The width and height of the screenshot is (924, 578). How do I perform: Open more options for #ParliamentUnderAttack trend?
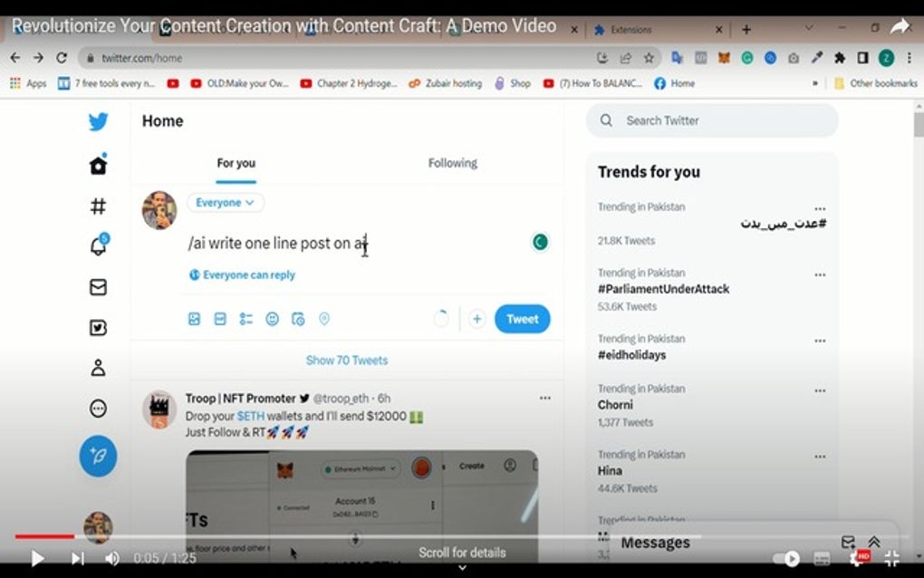pos(820,275)
